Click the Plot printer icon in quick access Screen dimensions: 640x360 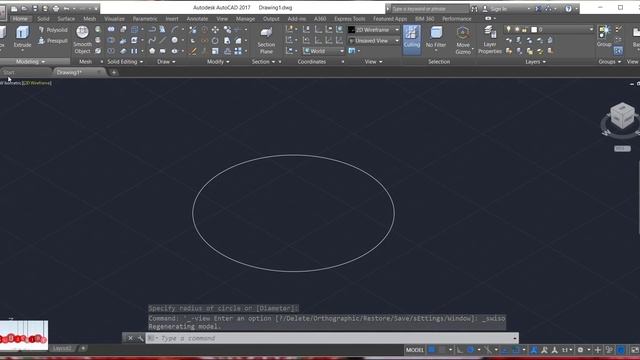pyautogui.click(x=56, y=8)
